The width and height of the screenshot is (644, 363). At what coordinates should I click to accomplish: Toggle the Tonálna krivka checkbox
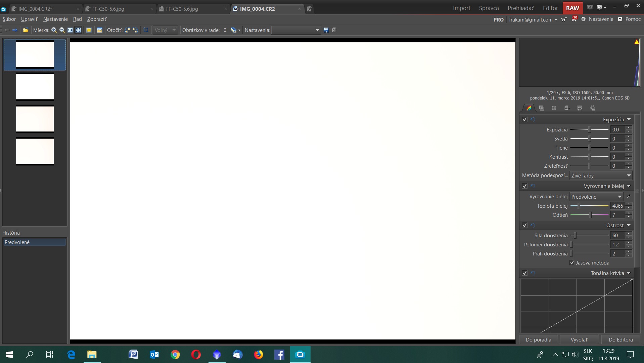point(525,273)
